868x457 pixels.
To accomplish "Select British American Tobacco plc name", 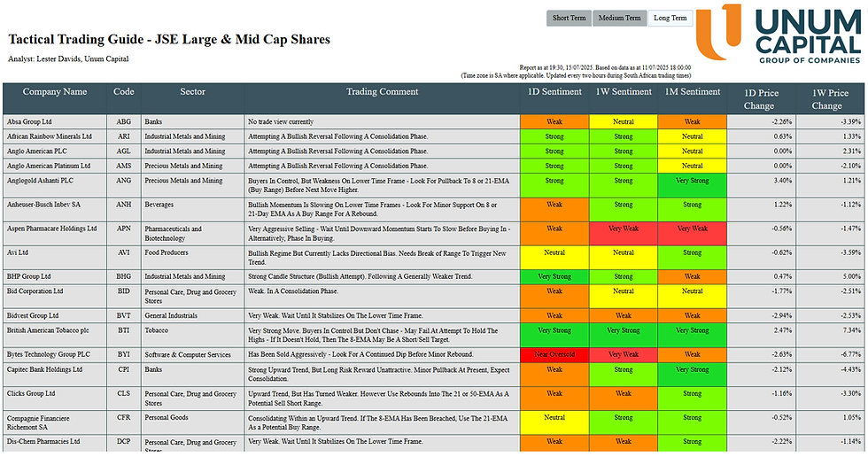I will coord(48,330).
